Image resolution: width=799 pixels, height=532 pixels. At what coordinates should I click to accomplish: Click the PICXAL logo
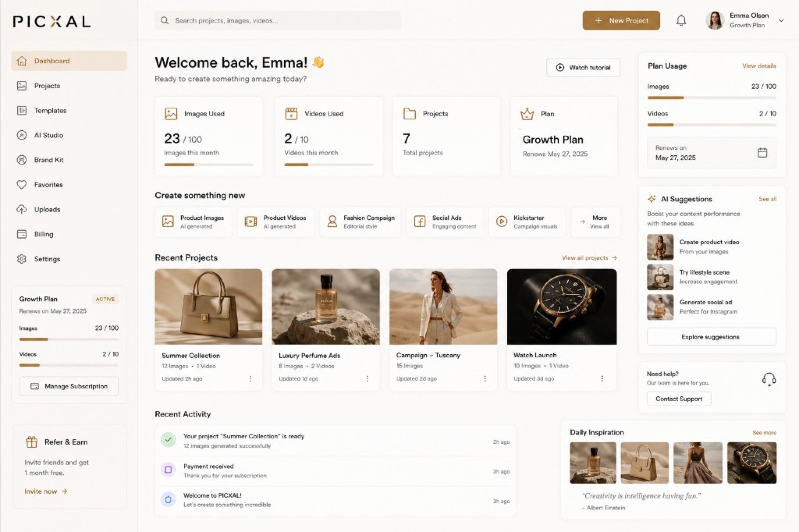pyautogui.click(x=51, y=21)
